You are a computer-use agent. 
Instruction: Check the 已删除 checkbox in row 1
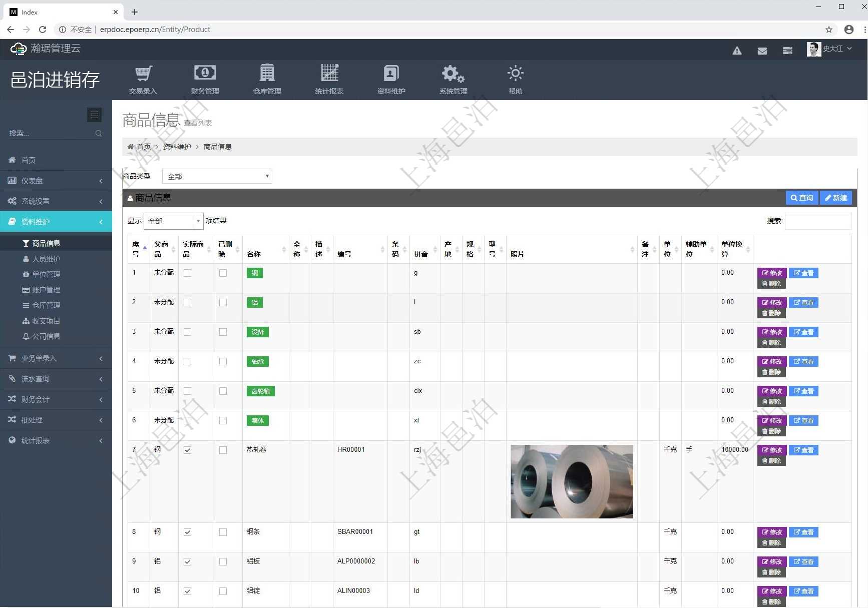point(223,273)
